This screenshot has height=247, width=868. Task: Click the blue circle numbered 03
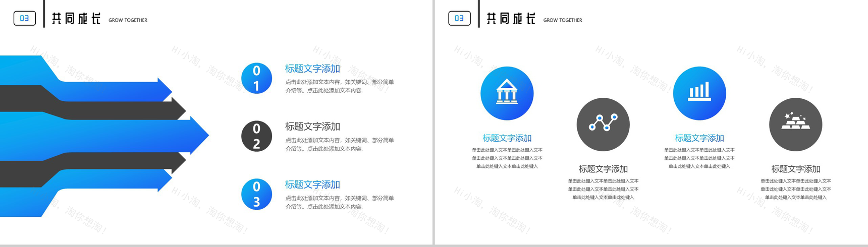point(256,194)
